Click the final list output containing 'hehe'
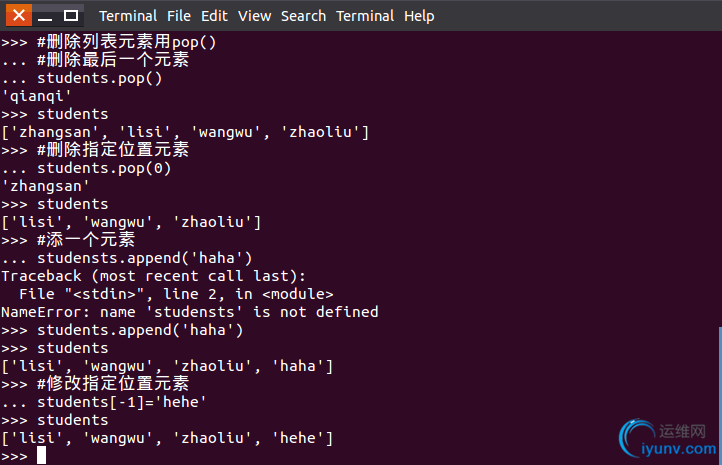Screen dimensions: 722x465 coord(167,438)
